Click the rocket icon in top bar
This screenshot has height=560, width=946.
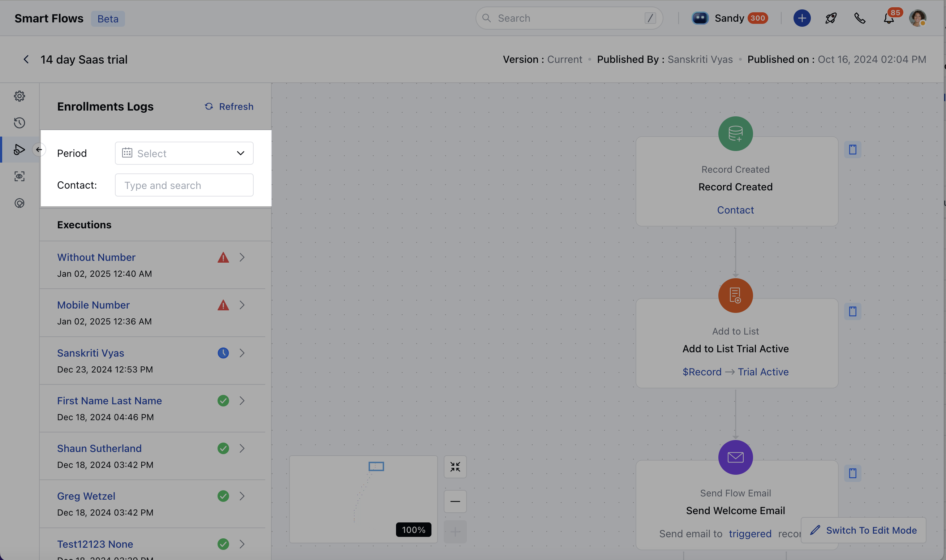point(830,18)
